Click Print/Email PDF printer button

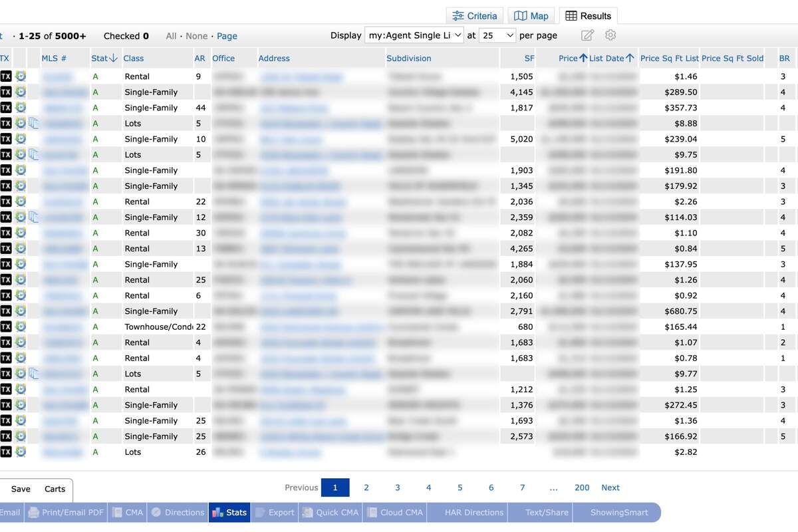click(66, 512)
